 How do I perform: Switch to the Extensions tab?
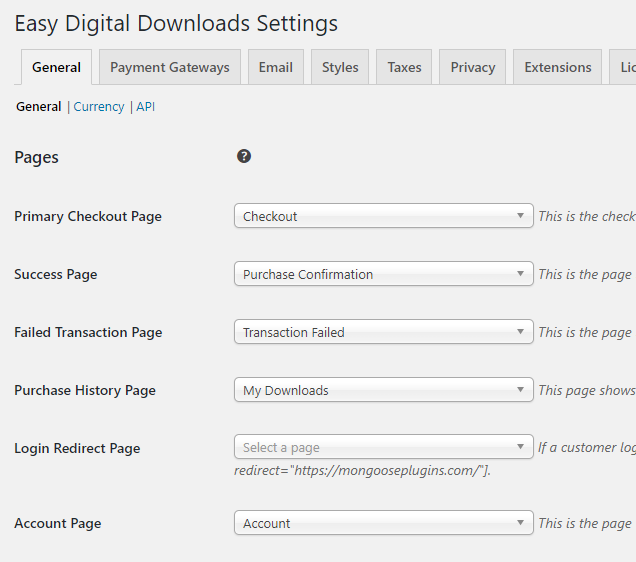pos(558,67)
